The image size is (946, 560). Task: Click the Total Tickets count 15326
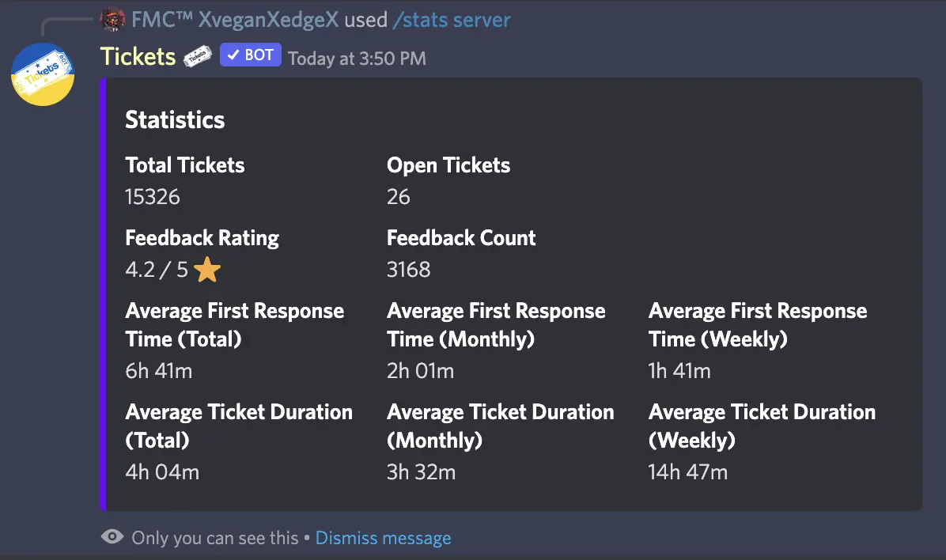pos(152,197)
